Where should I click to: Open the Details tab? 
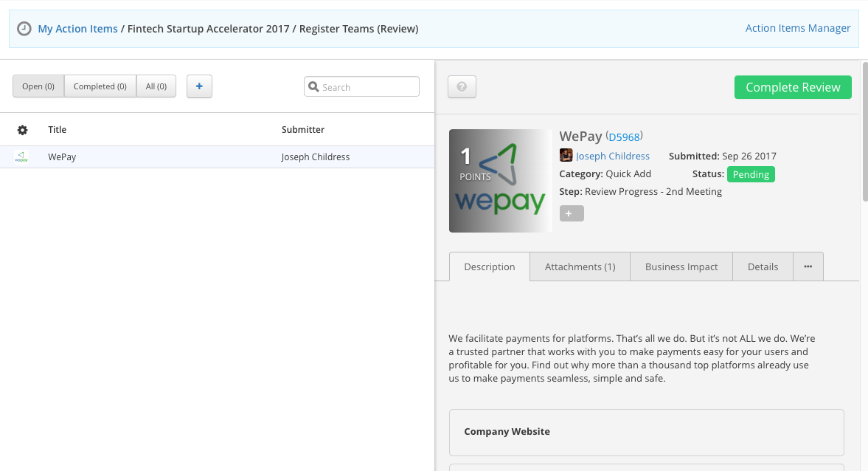[763, 267]
